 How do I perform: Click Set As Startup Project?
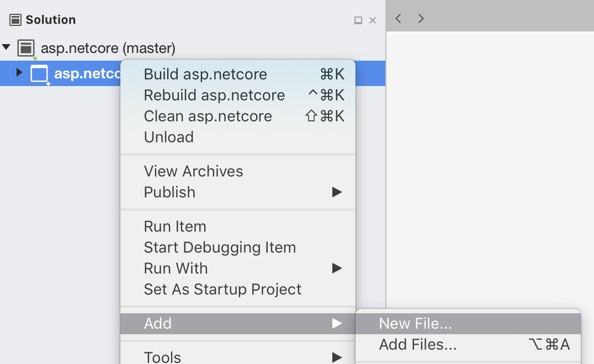pyautogui.click(x=222, y=289)
